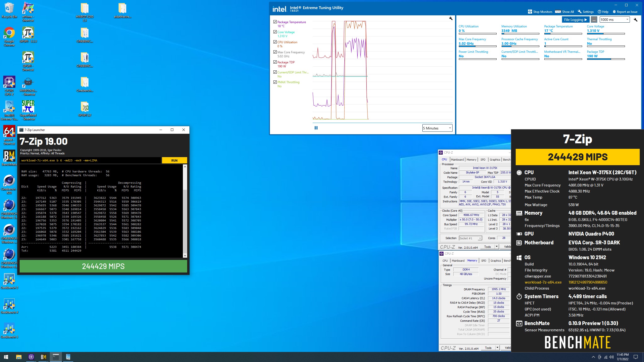
Task: Click CPU-Z taskbar icon
Action: click(x=31, y=357)
